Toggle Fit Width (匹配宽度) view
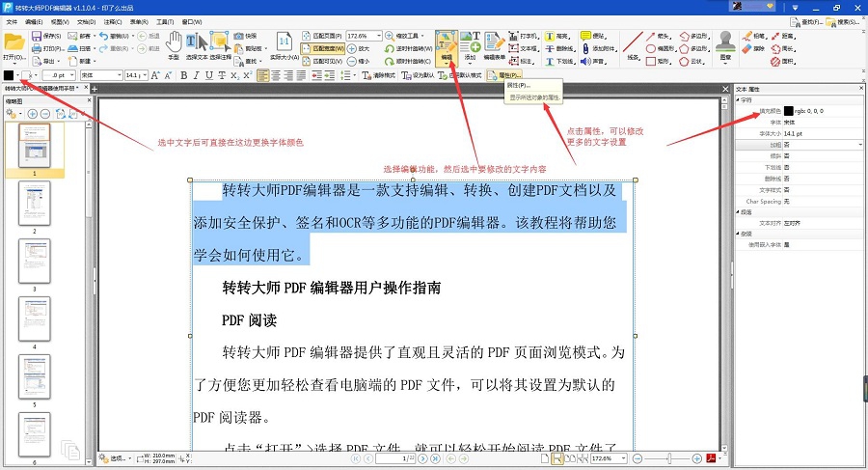 pos(323,49)
